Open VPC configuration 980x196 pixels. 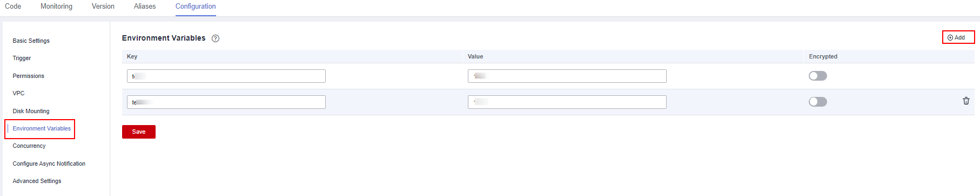pos(18,93)
